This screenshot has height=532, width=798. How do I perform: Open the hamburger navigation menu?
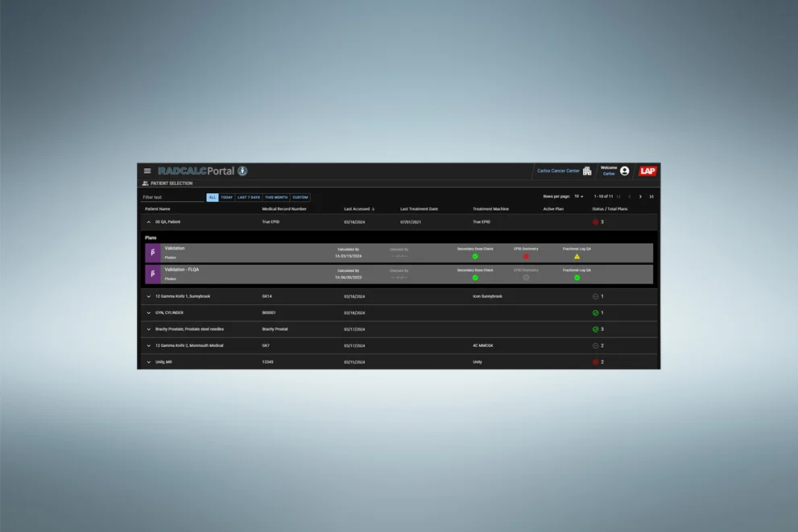[x=147, y=171]
